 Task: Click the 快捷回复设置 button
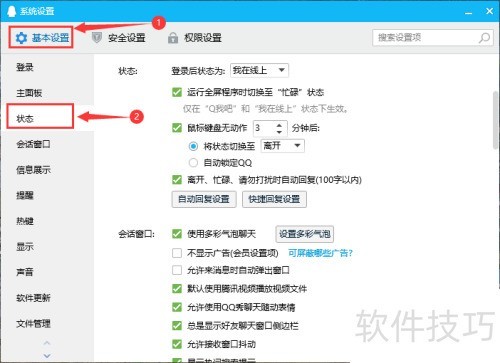tap(274, 199)
